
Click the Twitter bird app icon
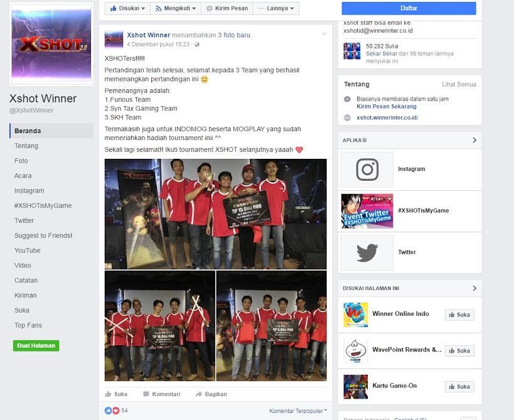[367, 252]
